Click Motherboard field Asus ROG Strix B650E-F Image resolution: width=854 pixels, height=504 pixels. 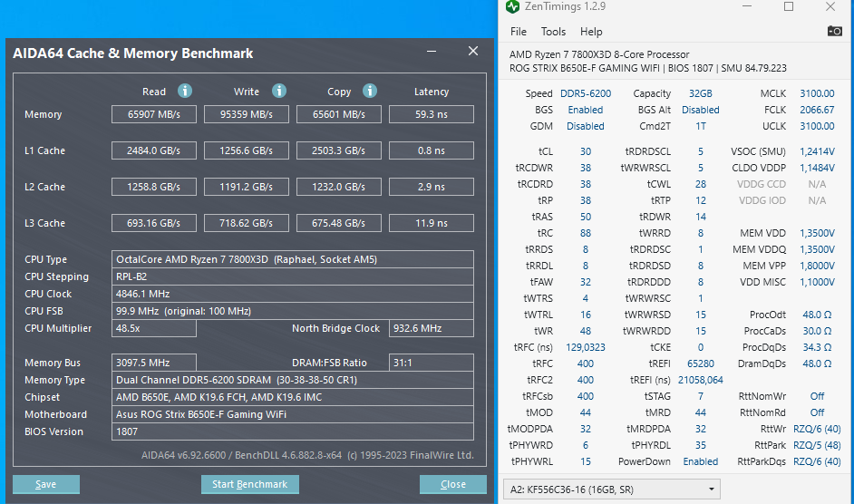click(x=293, y=414)
